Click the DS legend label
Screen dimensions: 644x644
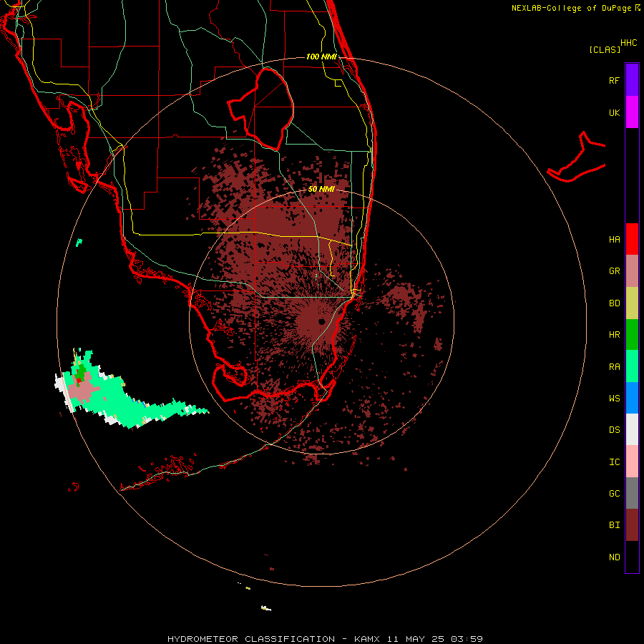coord(614,430)
